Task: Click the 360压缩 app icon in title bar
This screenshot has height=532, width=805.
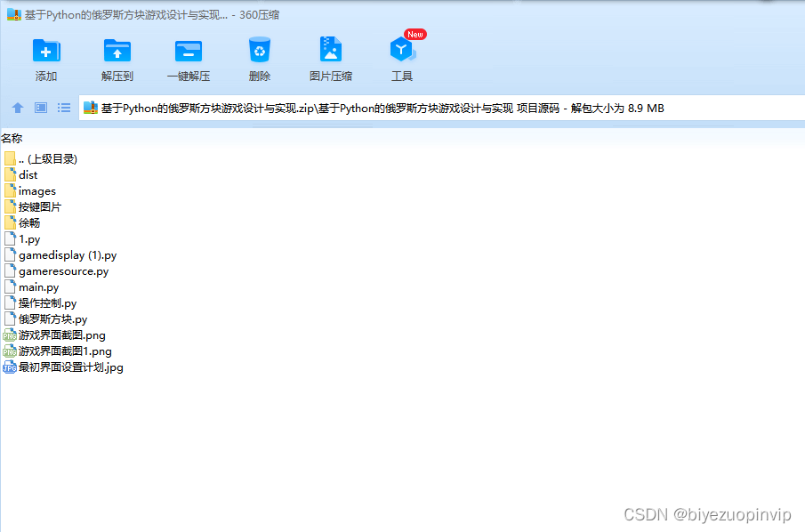Action: [14, 14]
